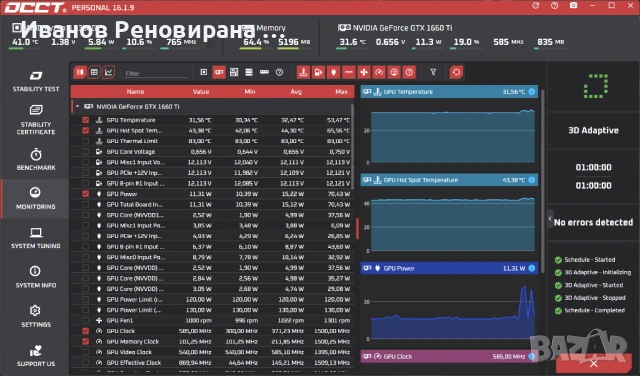640x376 pixels.
Task: Toggle the other sensor type filter
Action: point(409,72)
